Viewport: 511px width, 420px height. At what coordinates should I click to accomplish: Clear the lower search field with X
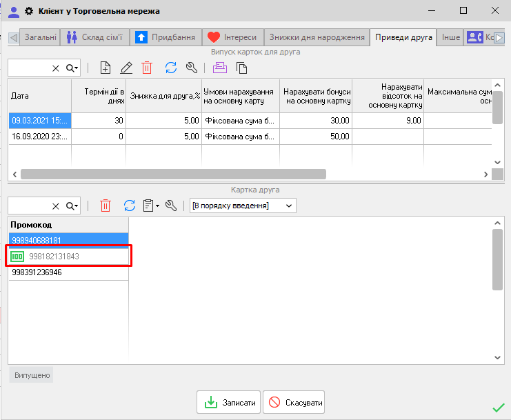click(56, 206)
